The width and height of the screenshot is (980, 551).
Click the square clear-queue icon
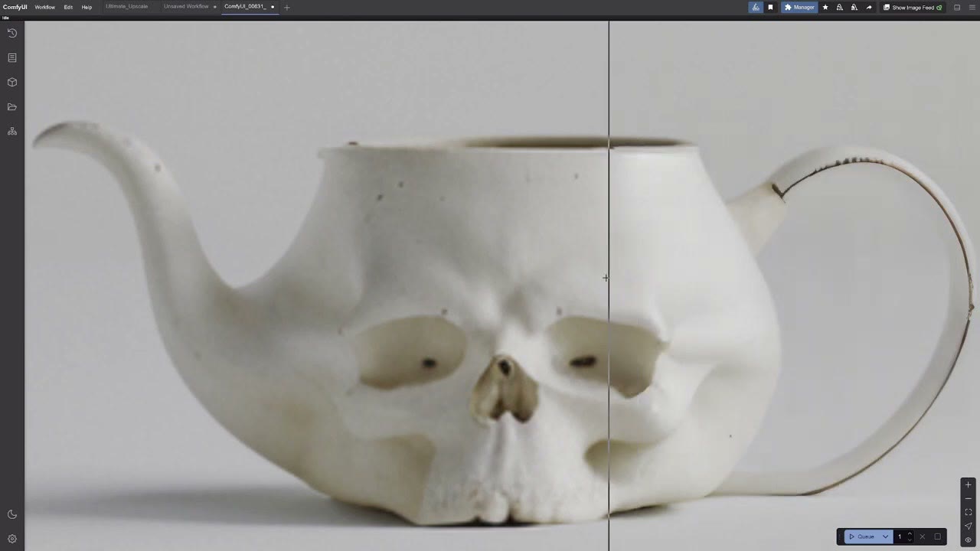pos(937,536)
